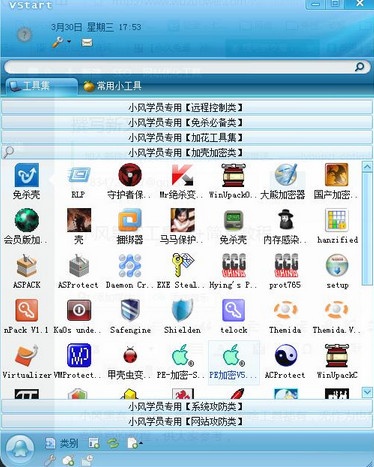Open Themida

285,317
